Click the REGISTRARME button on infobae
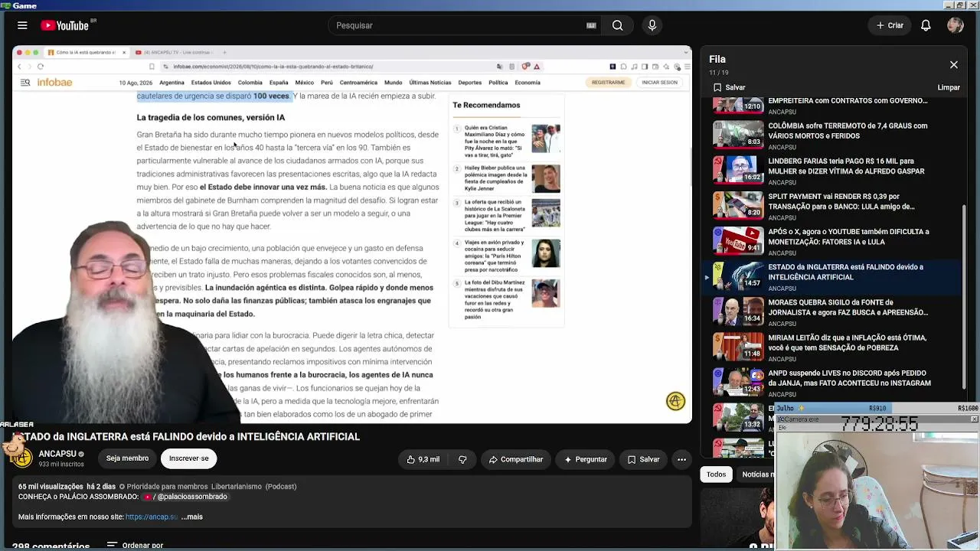The image size is (980, 551). [608, 82]
